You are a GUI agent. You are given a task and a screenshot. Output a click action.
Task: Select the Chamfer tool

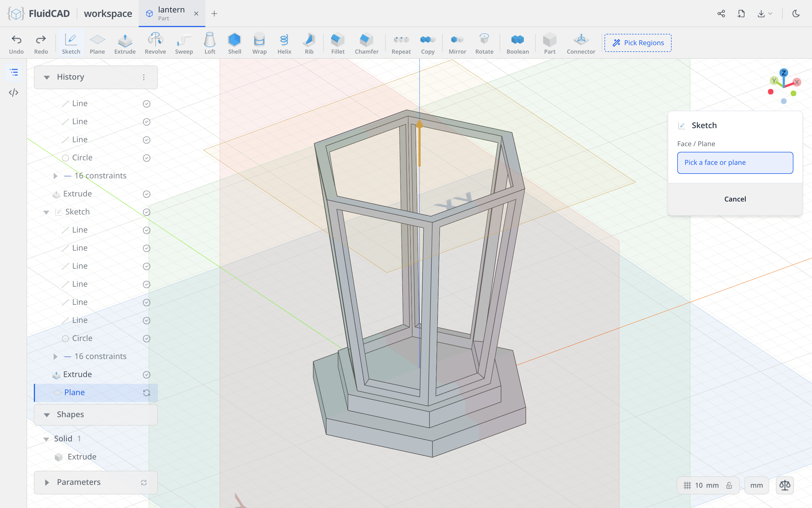point(367,43)
